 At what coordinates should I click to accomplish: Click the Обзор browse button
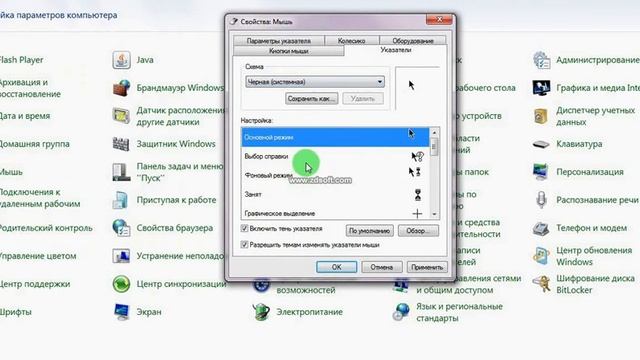pos(418,231)
